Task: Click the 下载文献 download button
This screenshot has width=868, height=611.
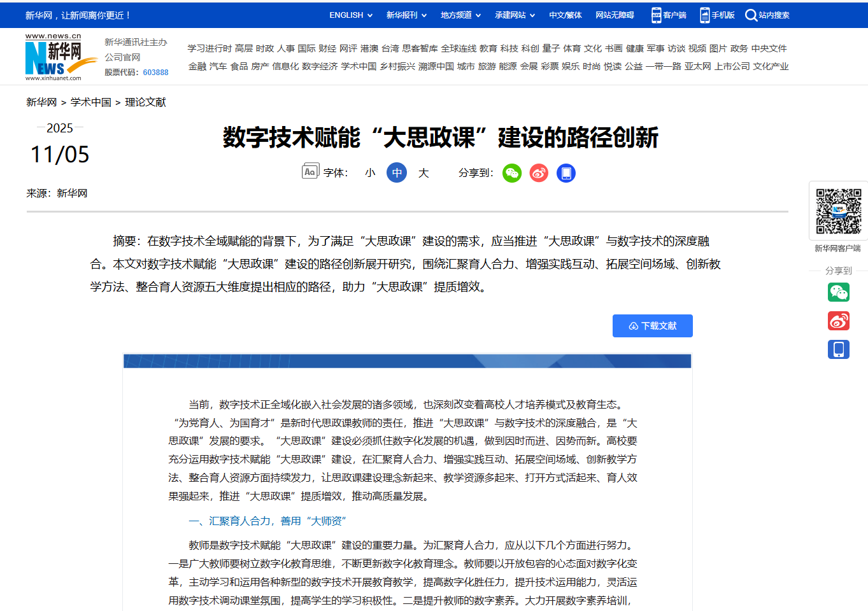Action: [x=652, y=326]
